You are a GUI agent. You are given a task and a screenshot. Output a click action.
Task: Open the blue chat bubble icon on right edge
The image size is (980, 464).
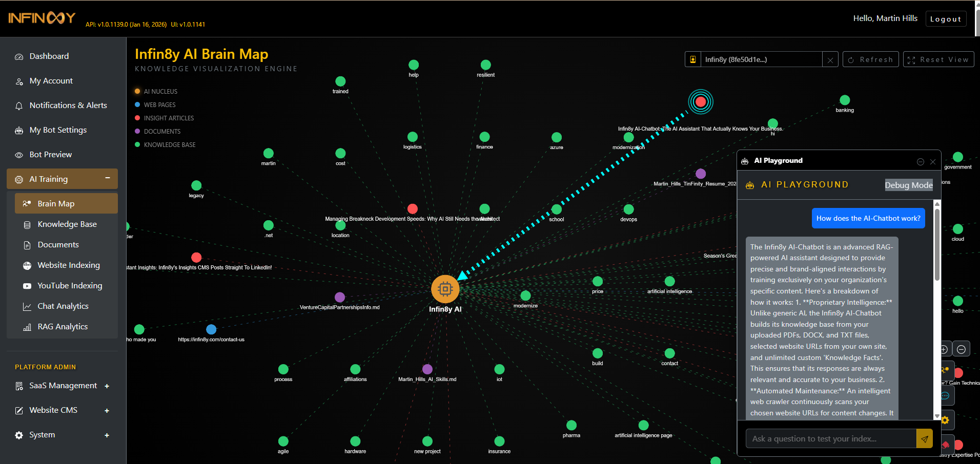[x=946, y=395]
